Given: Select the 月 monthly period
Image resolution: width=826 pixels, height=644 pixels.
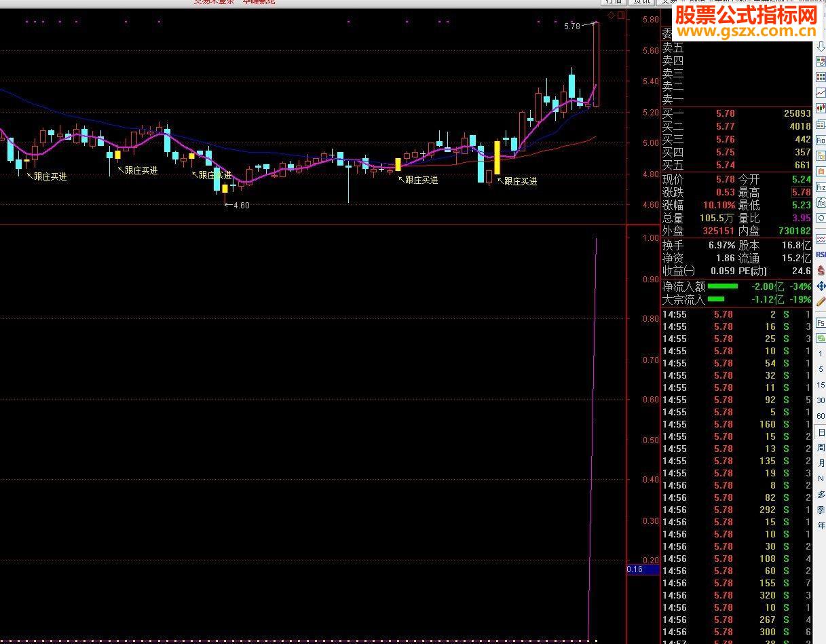Looking at the screenshot, I should click(821, 463).
